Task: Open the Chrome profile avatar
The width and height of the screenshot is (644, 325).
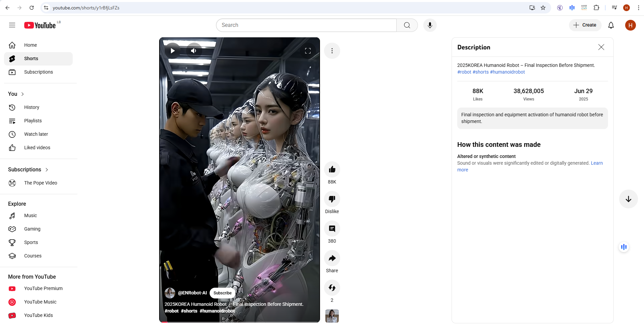Action: [x=627, y=8]
